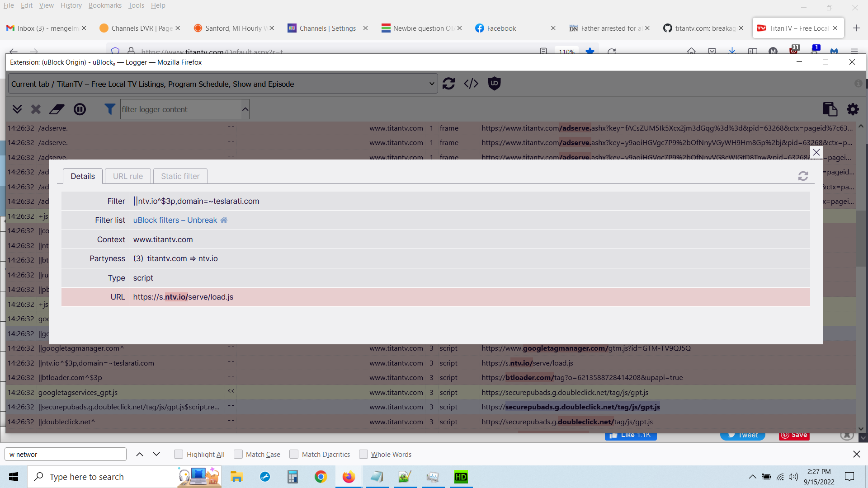Open the DOM inspector code icon
868x488 pixels.
(x=471, y=84)
